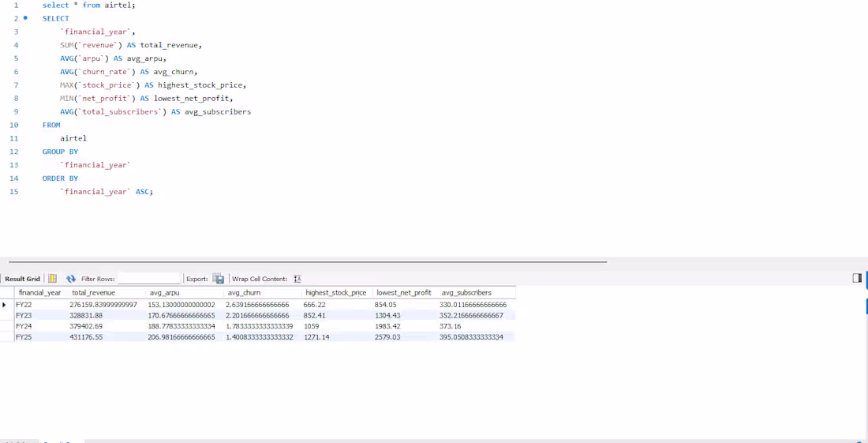Image resolution: width=868 pixels, height=443 pixels.
Task: Click the `financial_year` ASC; line
Action: (107, 191)
